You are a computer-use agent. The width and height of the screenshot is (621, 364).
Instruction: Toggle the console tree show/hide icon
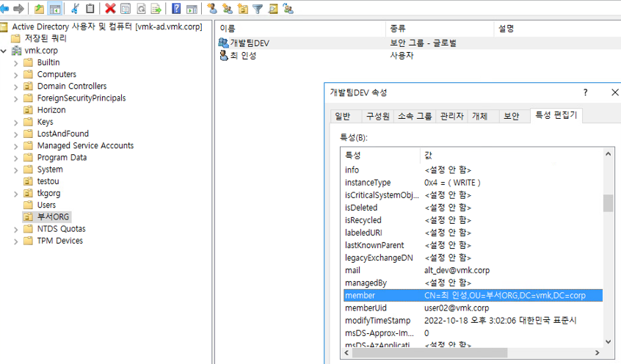[54, 8]
